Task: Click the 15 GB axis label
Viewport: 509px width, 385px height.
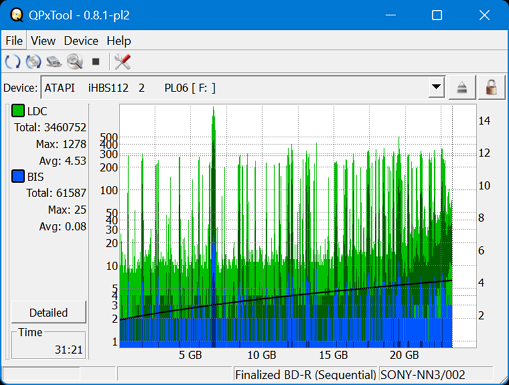Action: (333, 355)
